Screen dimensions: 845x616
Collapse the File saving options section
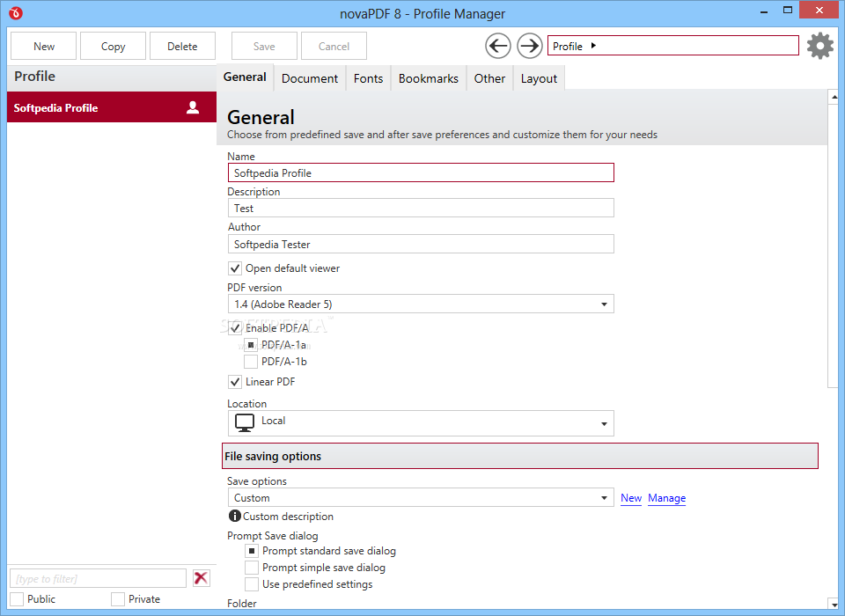pyautogui.click(x=520, y=456)
